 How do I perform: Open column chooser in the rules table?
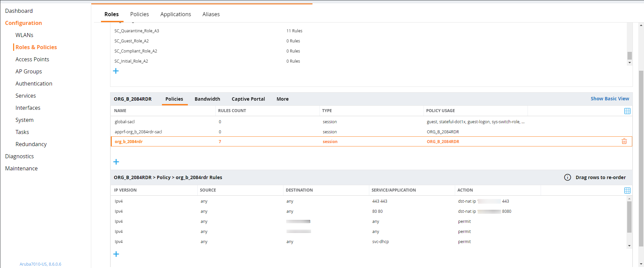627,191
